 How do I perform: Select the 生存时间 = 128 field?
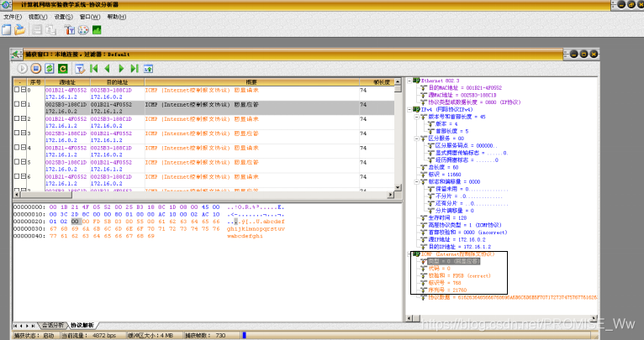(x=447, y=217)
